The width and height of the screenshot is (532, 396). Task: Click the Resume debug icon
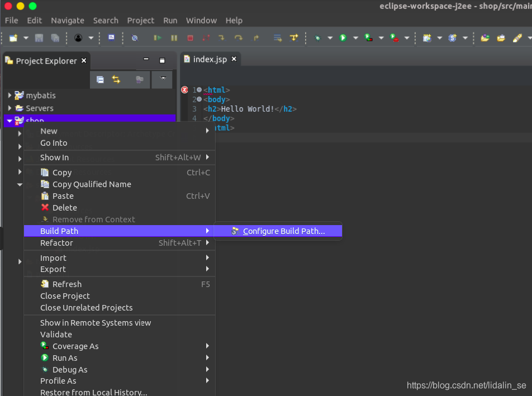click(x=158, y=37)
